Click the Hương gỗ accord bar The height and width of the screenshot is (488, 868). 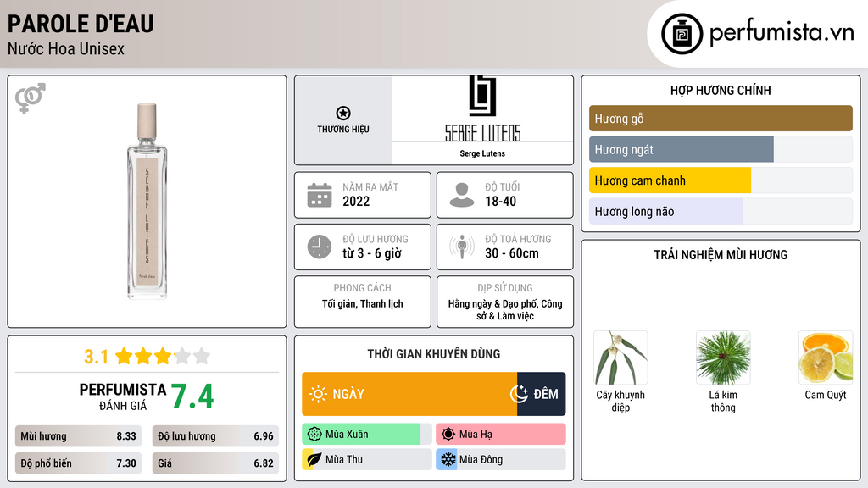pyautogui.click(x=721, y=119)
